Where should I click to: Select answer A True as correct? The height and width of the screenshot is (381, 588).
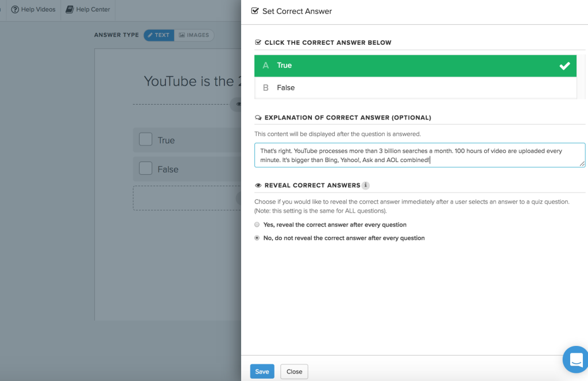(415, 66)
